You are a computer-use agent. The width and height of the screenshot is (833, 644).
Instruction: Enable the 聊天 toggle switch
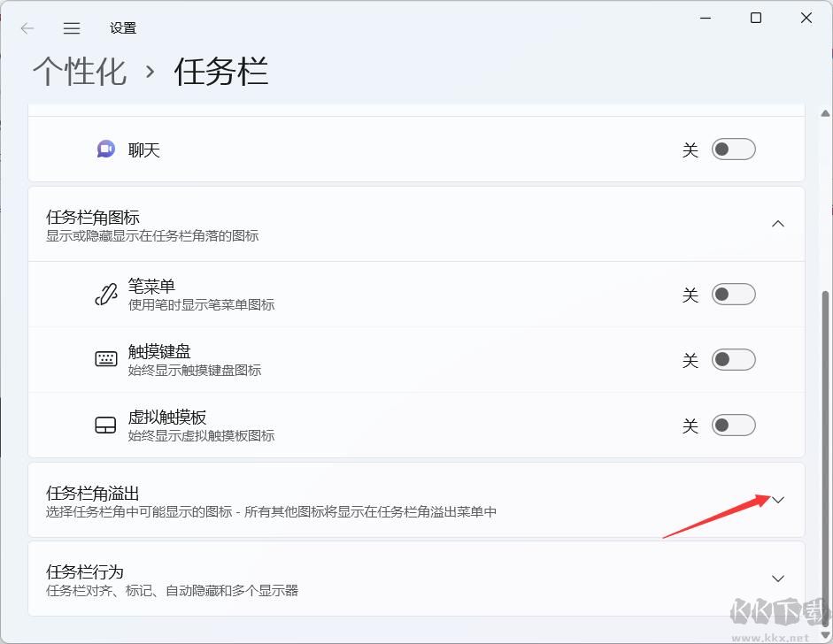733,149
